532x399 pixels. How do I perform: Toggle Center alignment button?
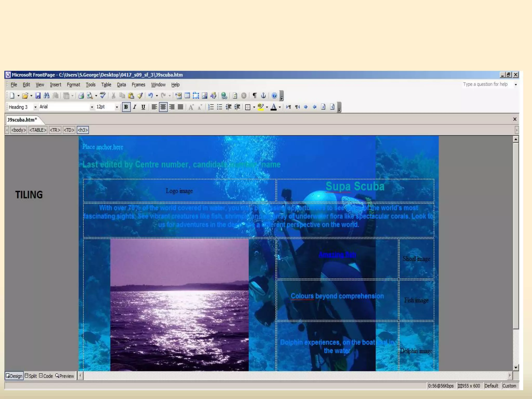coord(163,107)
